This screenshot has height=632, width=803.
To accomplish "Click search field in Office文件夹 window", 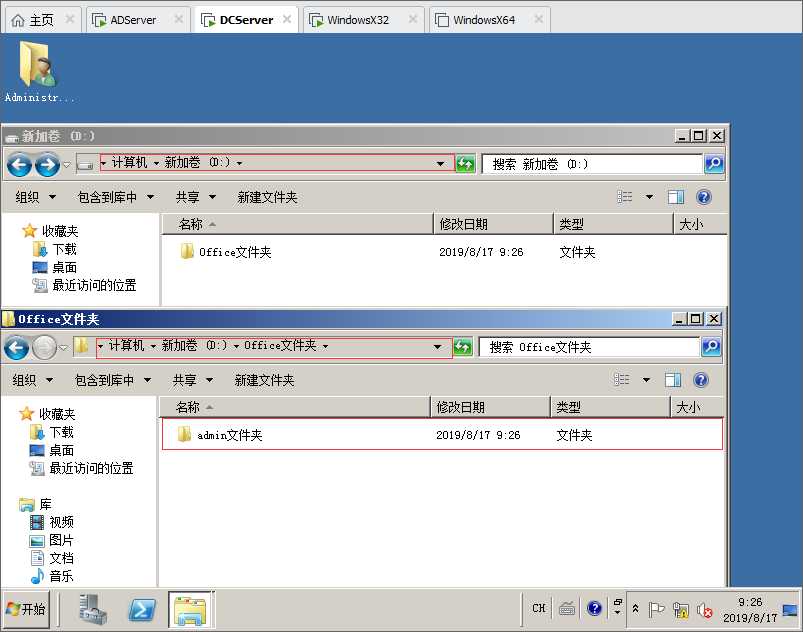I will (589, 347).
